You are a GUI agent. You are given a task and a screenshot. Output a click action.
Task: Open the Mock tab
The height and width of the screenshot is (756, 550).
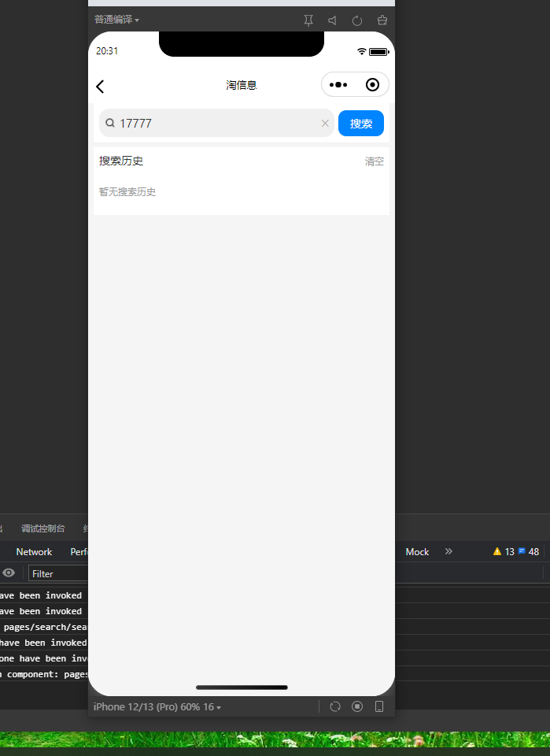[417, 551]
